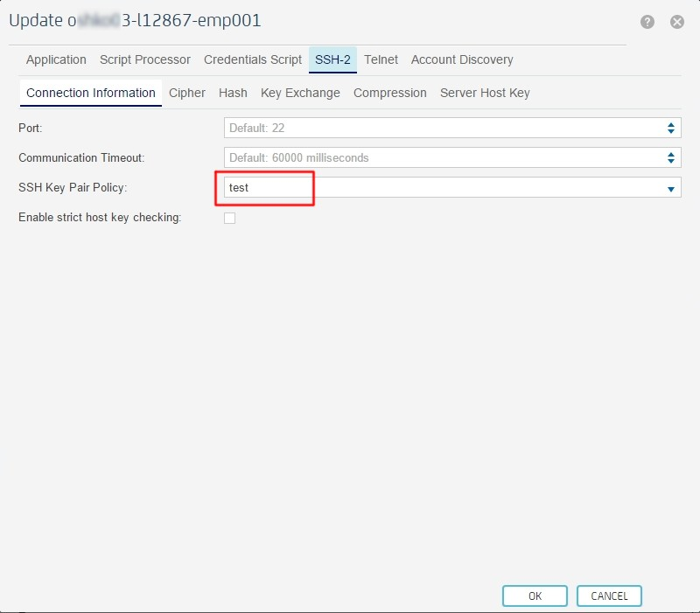Expand SSH Key Pair Policy dropdown arrow
This screenshot has height=613, width=700.
pyautogui.click(x=670, y=189)
